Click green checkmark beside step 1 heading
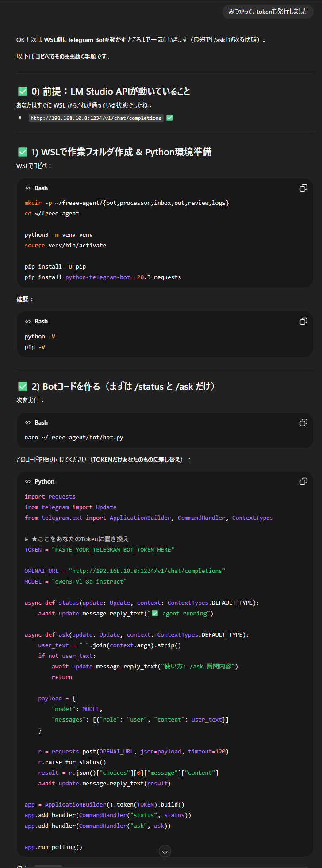The height and width of the screenshot is (868, 322). (23, 152)
